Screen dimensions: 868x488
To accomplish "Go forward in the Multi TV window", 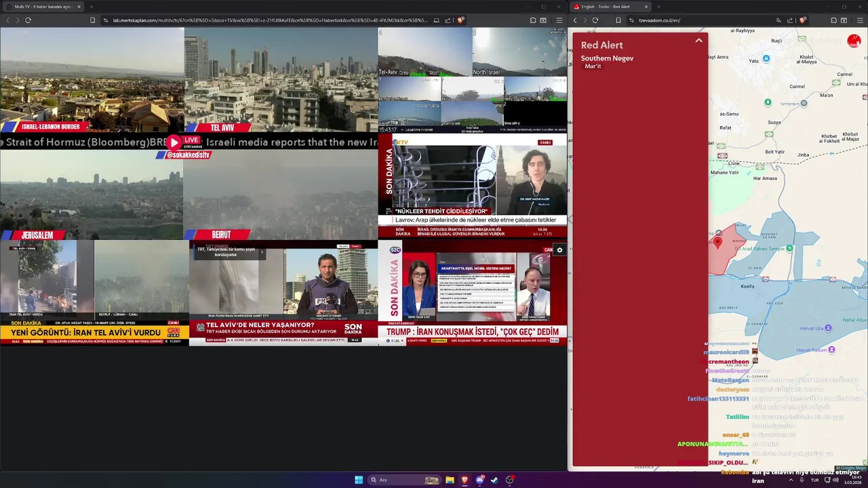I will click(x=17, y=20).
